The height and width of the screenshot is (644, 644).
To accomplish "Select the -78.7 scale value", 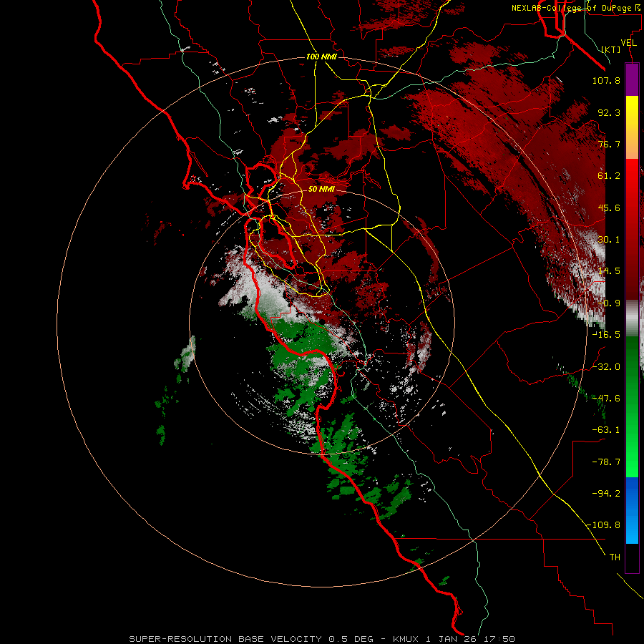I will point(606,462).
